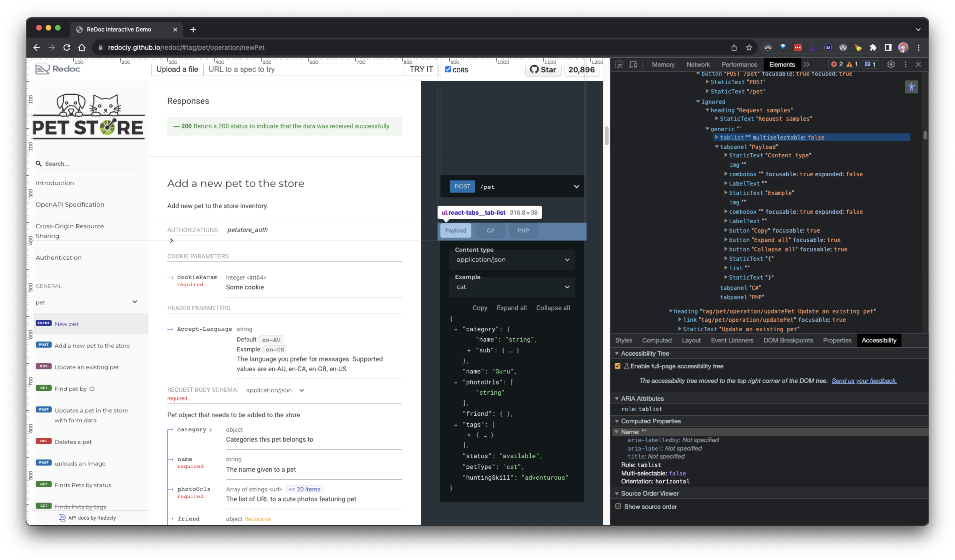Click the browser side panel icon
Image resolution: width=955 pixels, height=560 pixels.
coord(888,47)
